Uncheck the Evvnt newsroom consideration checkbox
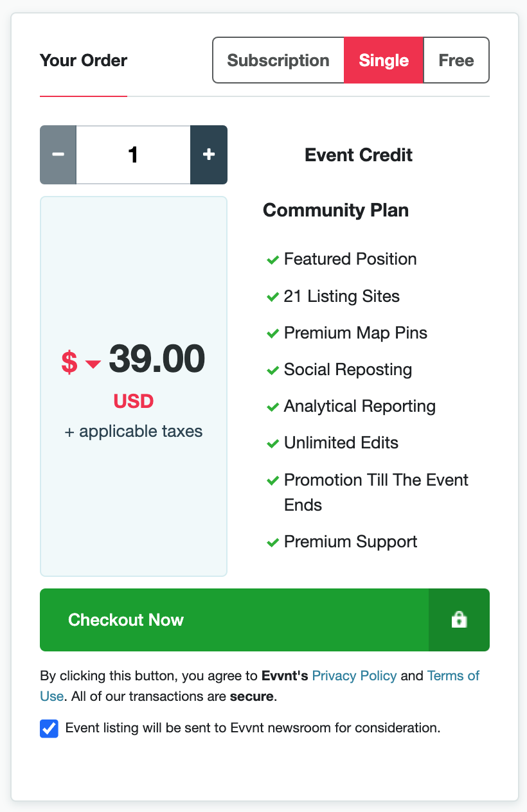The height and width of the screenshot is (812, 527). [49, 728]
